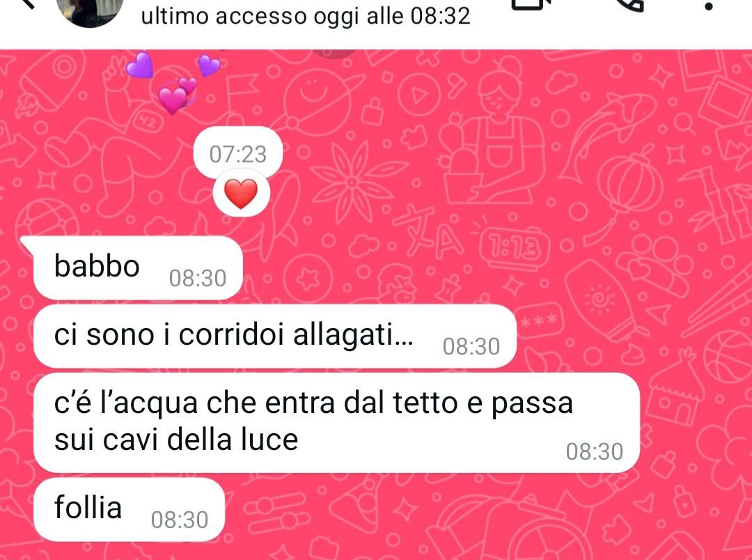Start a voice call with the phone icon
752x560 pixels.
point(629,4)
